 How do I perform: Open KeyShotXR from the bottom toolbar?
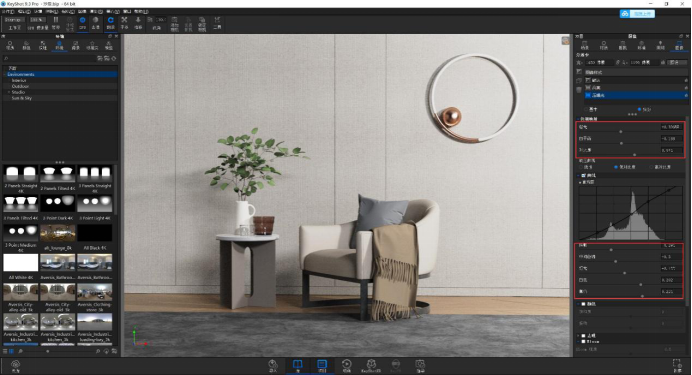[x=371, y=366]
